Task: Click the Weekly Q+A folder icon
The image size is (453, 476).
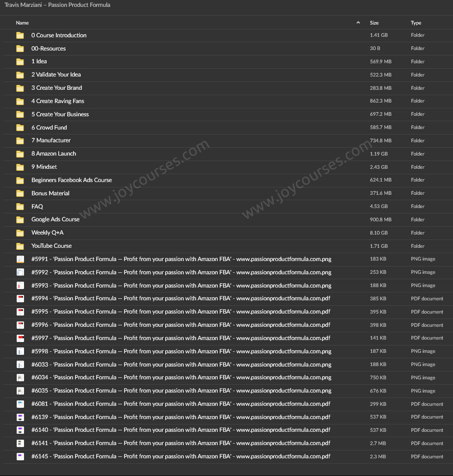Action: (x=20, y=233)
